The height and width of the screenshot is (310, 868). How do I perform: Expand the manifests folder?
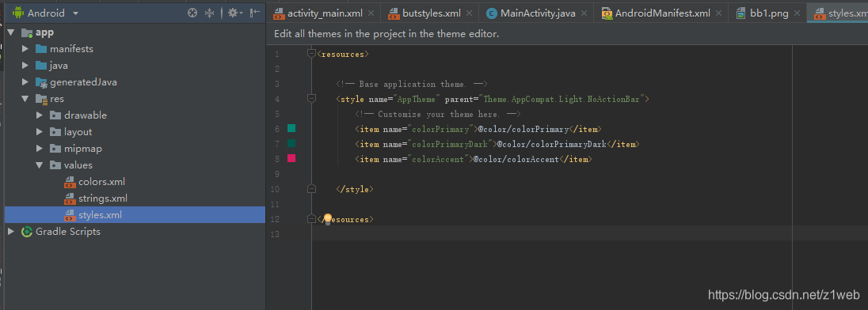pos(25,49)
